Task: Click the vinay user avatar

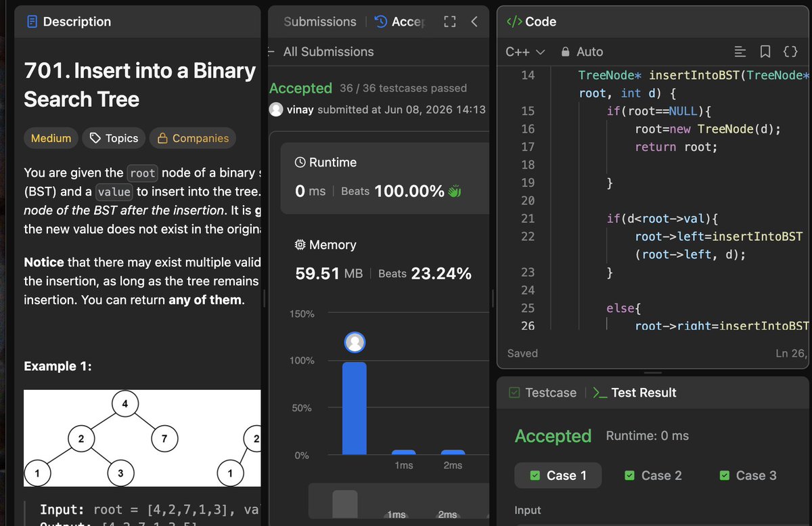Action: point(276,110)
